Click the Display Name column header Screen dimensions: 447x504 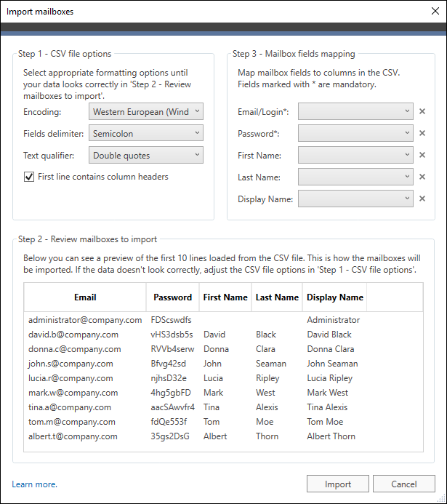(334, 297)
